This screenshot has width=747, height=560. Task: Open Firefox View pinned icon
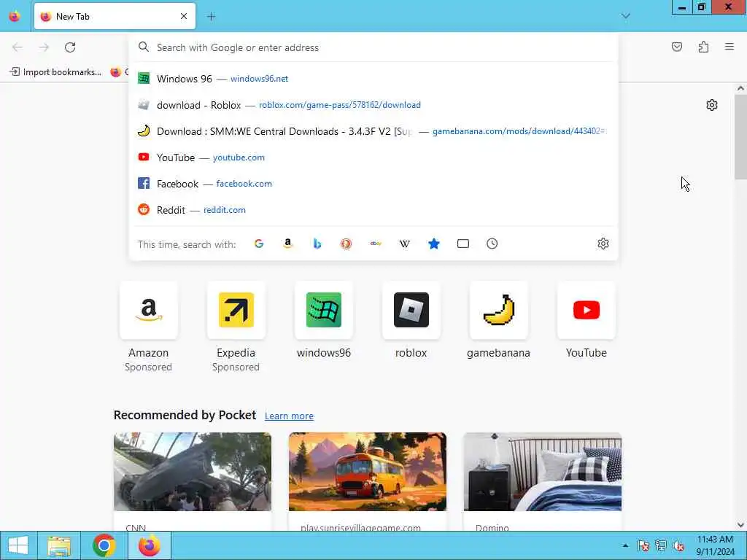click(15, 16)
